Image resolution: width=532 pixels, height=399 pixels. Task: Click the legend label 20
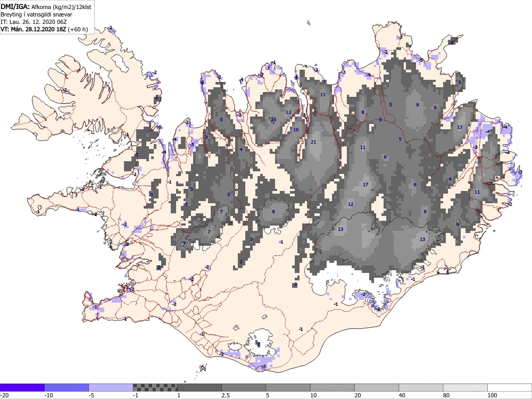point(358,396)
